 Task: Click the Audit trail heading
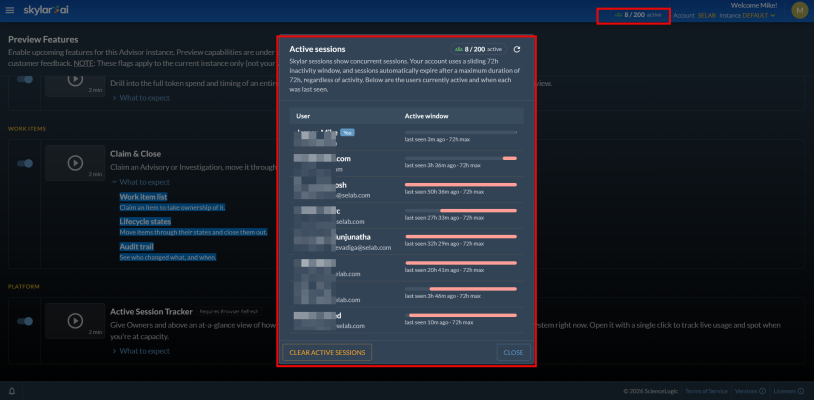pos(137,246)
